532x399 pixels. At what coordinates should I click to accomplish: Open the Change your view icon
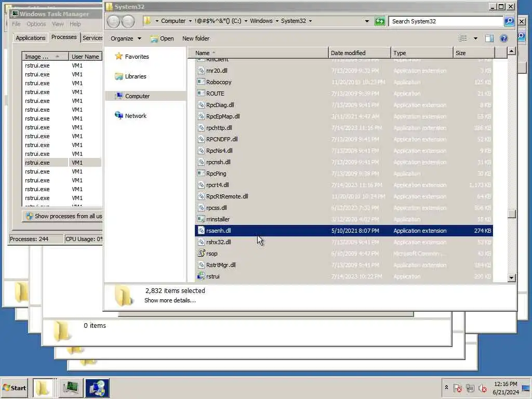463,38
